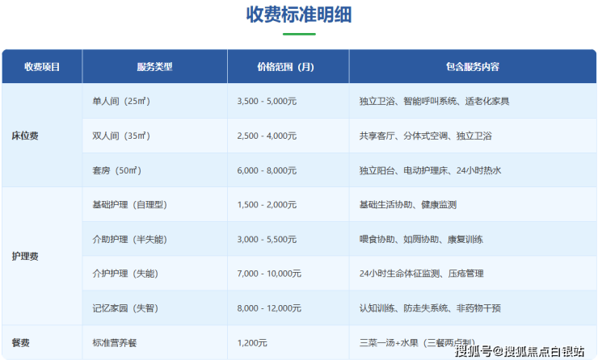Select the 收费项目 column header
598x364 pixels.
point(42,67)
